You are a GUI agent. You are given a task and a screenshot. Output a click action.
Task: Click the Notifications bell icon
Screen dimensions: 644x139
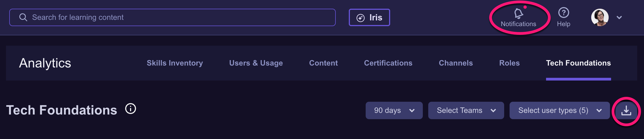tap(519, 13)
